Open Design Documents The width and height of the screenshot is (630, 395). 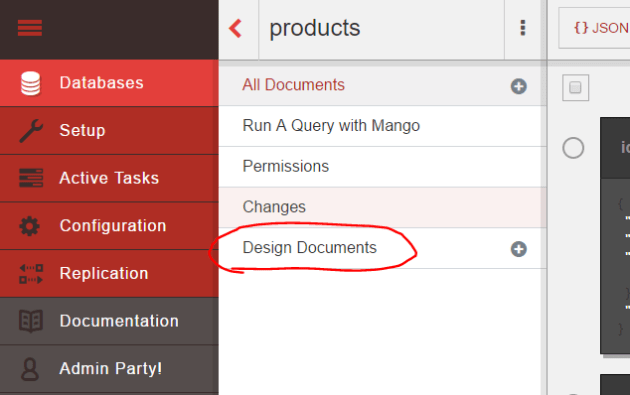[x=310, y=248]
